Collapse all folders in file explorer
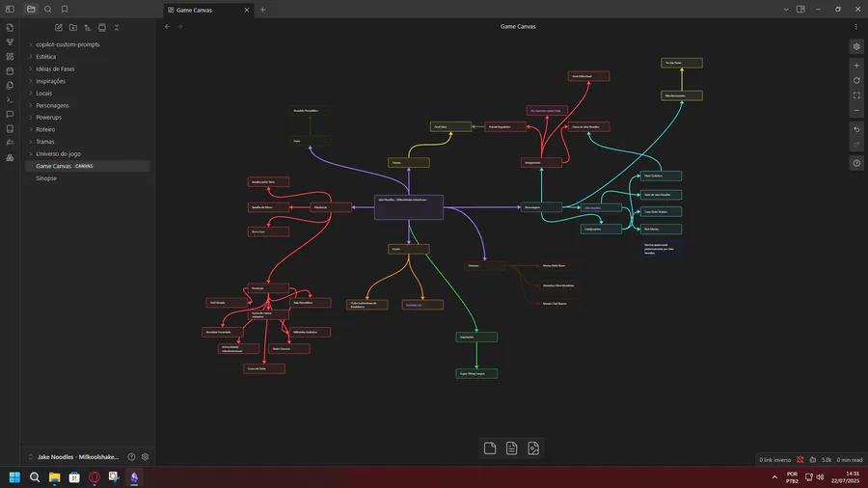The image size is (868, 488). pos(117,27)
